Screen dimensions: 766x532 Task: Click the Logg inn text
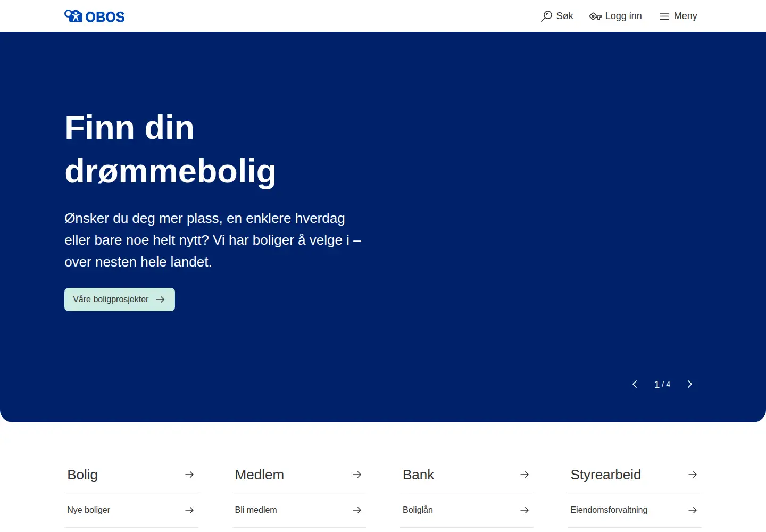pos(623,16)
